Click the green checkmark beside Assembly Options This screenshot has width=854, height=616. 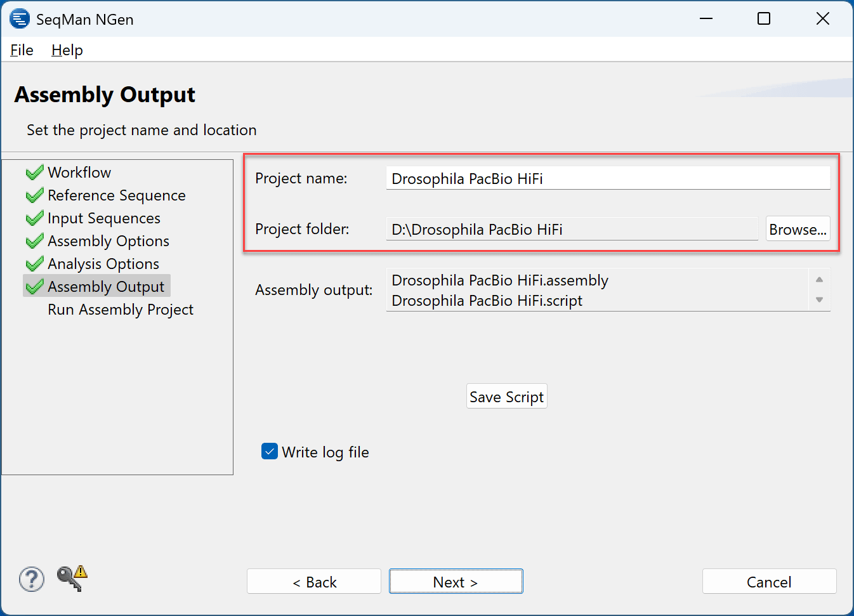(34, 241)
